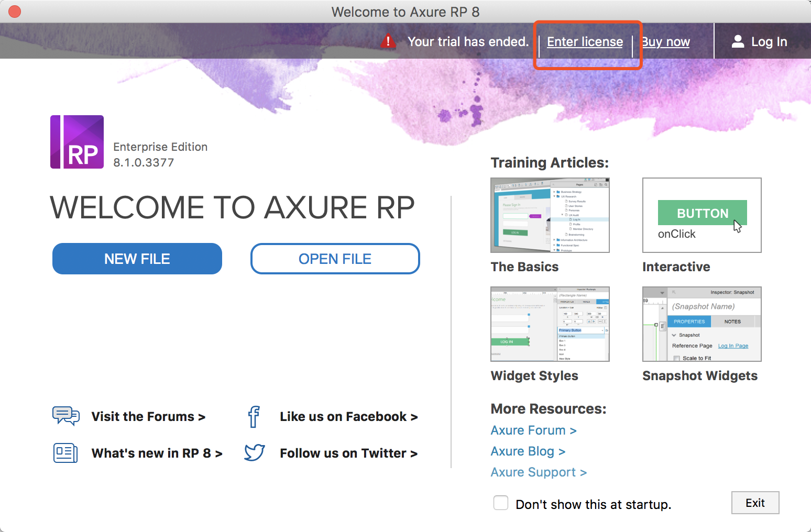The height and width of the screenshot is (532, 811).
Task: Click the OPEN FILE button
Action: click(335, 259)
